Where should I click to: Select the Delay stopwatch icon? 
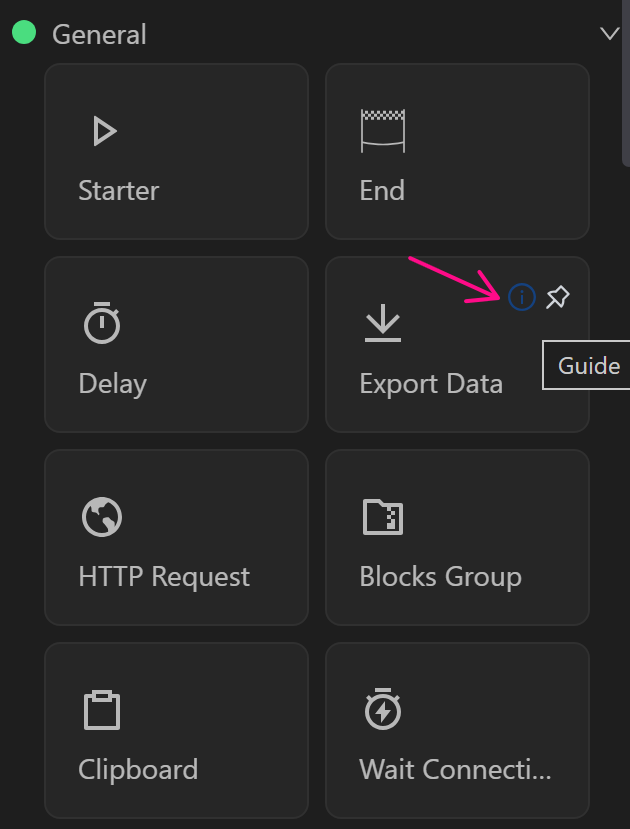(x=102, y=324)
